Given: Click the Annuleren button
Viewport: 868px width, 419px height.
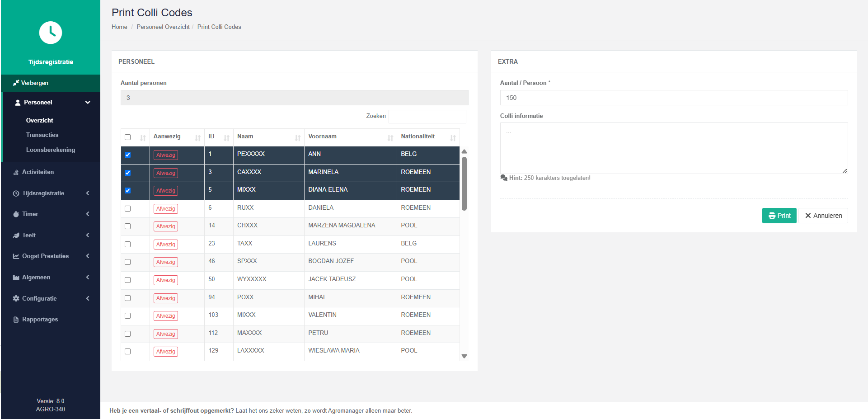Looking at the screenshot, I should (x=823, y=216).
